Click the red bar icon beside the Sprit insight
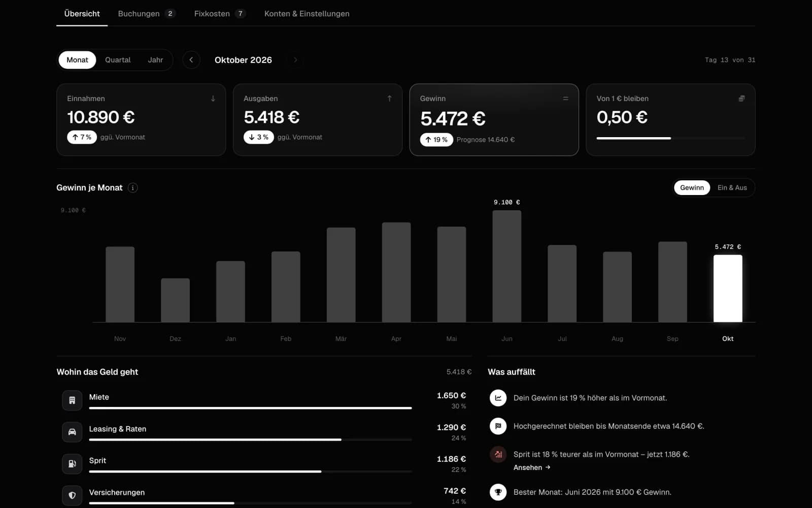 point(498,455)
